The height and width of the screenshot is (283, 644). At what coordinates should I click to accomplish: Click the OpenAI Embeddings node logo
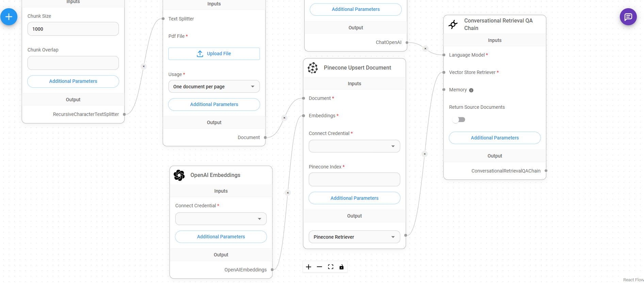(x=179, y=175)
